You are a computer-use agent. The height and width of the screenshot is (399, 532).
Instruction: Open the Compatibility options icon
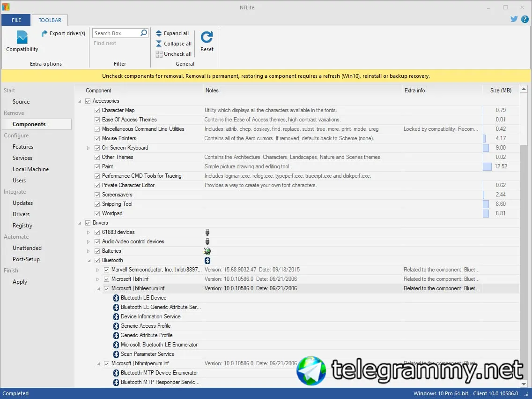coord(22,37)
